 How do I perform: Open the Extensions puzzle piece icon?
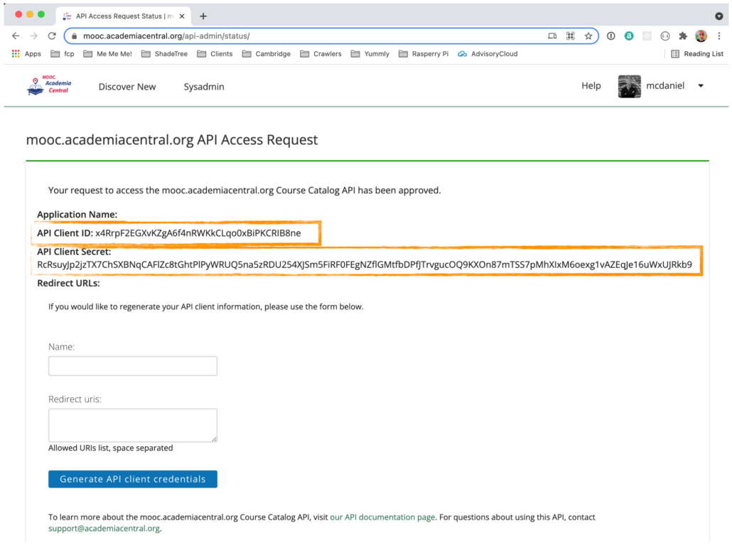[x=683, y=36]
